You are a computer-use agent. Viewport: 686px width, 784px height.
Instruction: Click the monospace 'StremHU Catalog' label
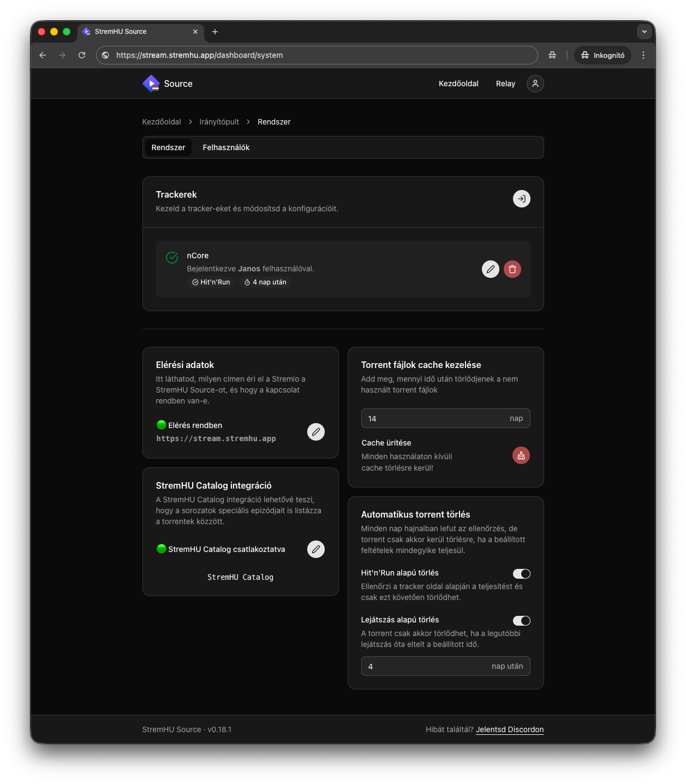[240, 577]
